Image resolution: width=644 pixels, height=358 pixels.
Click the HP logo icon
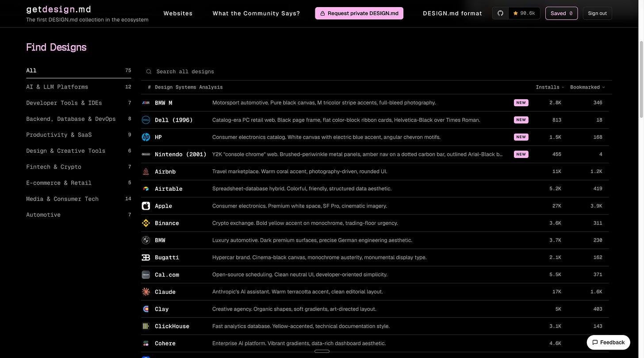coord(146,137)
